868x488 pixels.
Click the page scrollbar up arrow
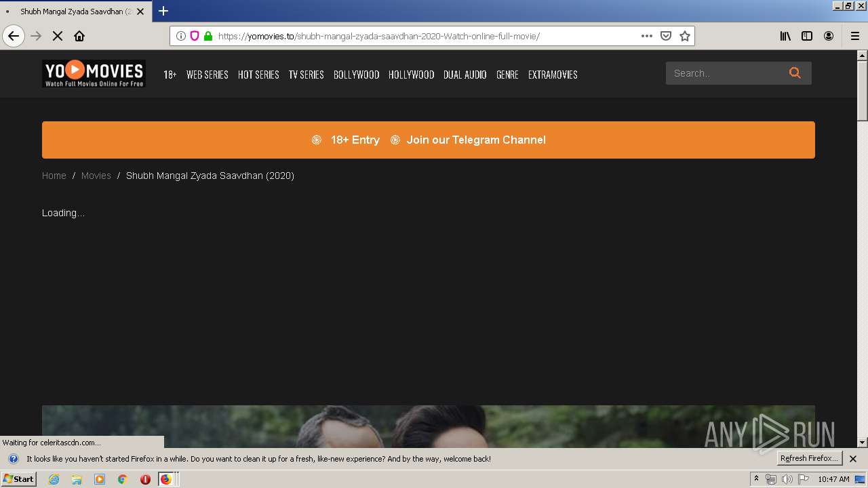coord(863,56)
